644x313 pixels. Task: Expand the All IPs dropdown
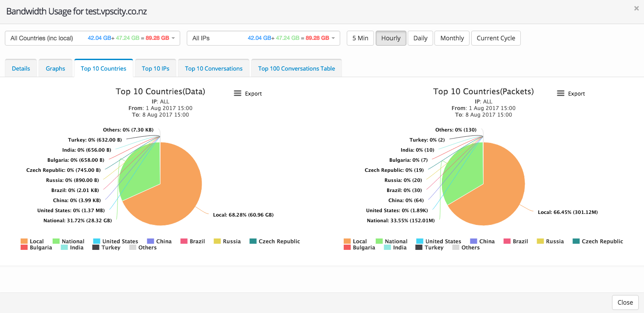pyautogui.click(x=263, y=38)
